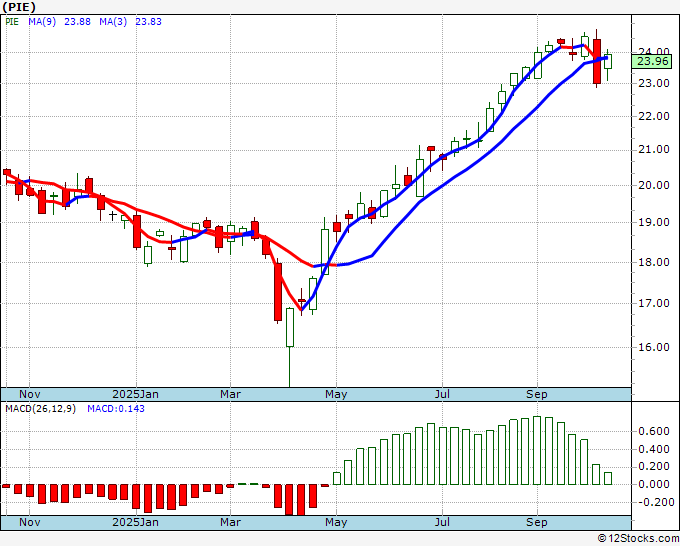Click May on the price chart time axis
The height and width of the screenshot is (546, 680).
336,394
